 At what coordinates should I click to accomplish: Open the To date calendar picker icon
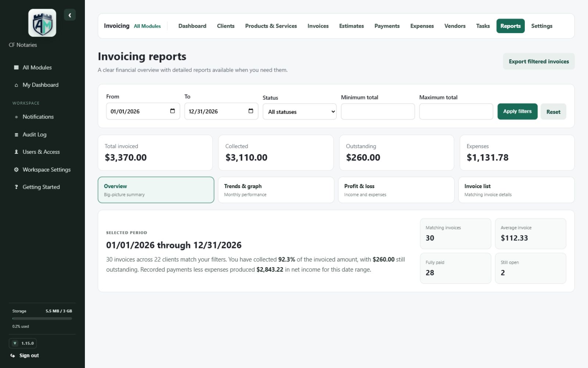click(251, 111)
